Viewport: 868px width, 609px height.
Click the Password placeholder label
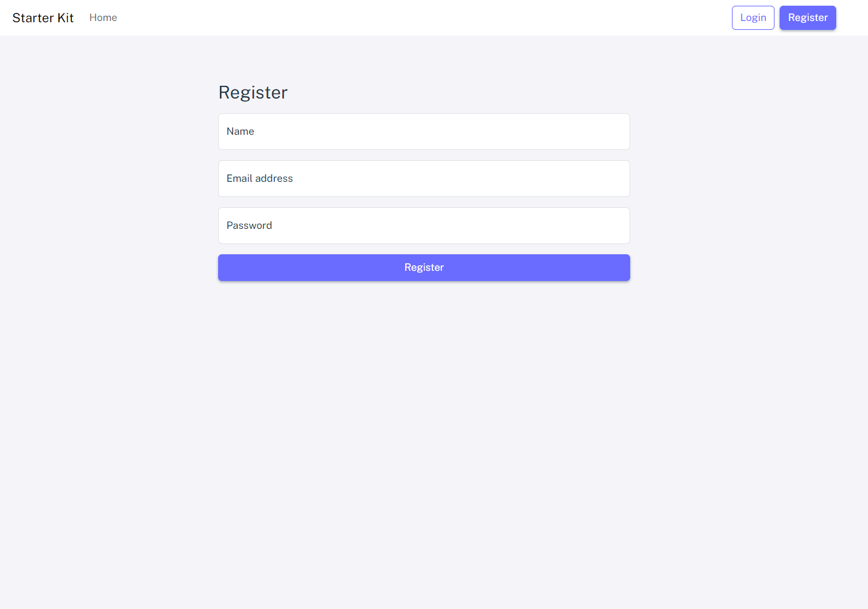(x=249, y=226)
